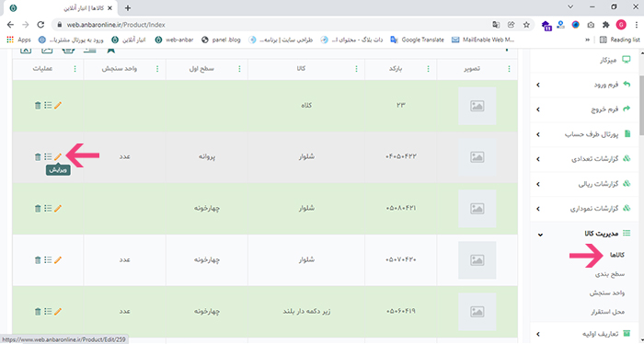Click image placeholder for barcode ۰۴۰۵۰۴۲۲
644x344 pixels.
[477, 157]
